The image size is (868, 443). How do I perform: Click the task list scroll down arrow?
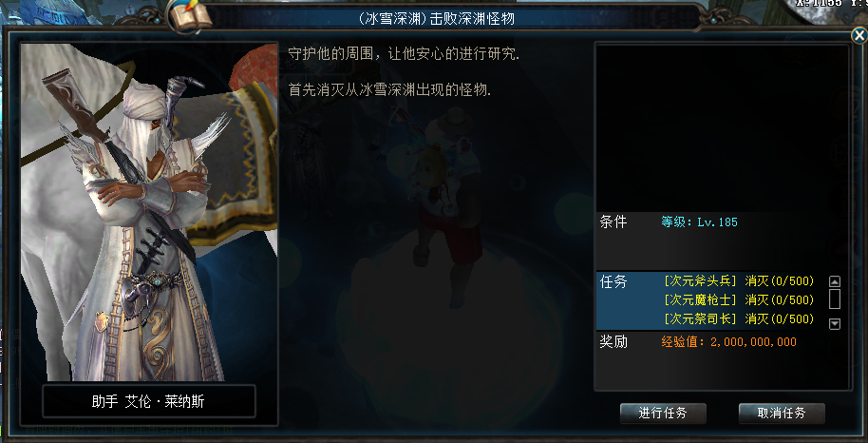835,324
